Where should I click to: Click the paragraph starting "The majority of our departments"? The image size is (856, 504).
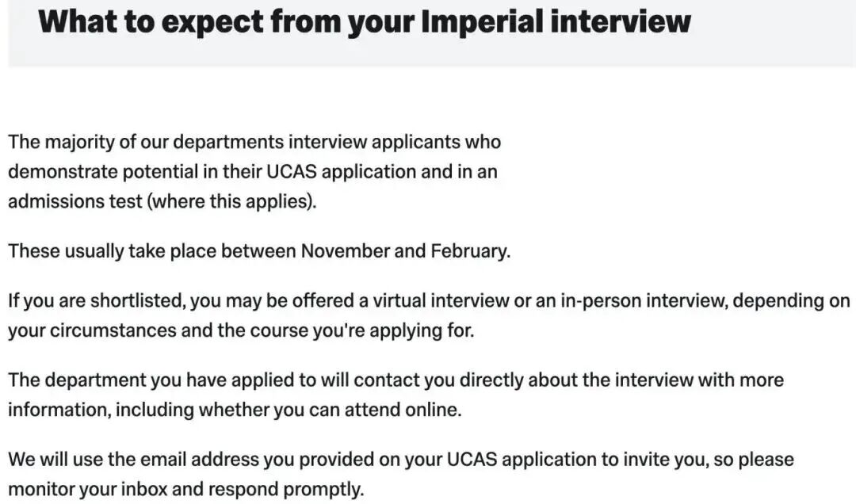point(254,171)
